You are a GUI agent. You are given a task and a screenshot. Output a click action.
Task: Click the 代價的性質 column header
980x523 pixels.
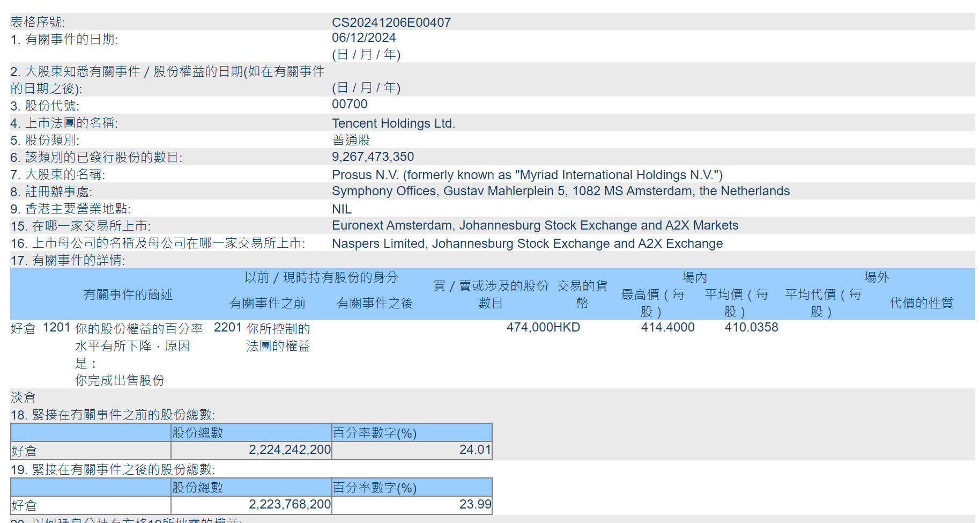922,303
